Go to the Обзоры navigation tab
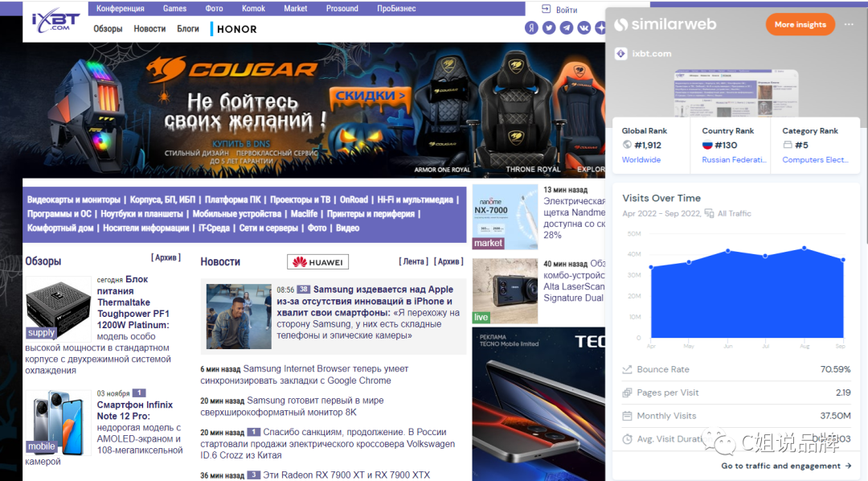Image resolution: width=868 pixels, height=481 pixels. click(108, 29)
